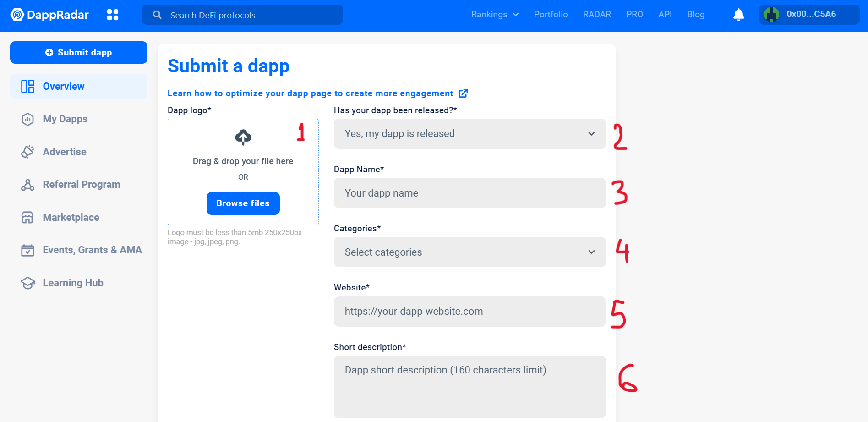Focus the Search DeFi protocols field
868x422 pixels.
click(x=242, y=15)
